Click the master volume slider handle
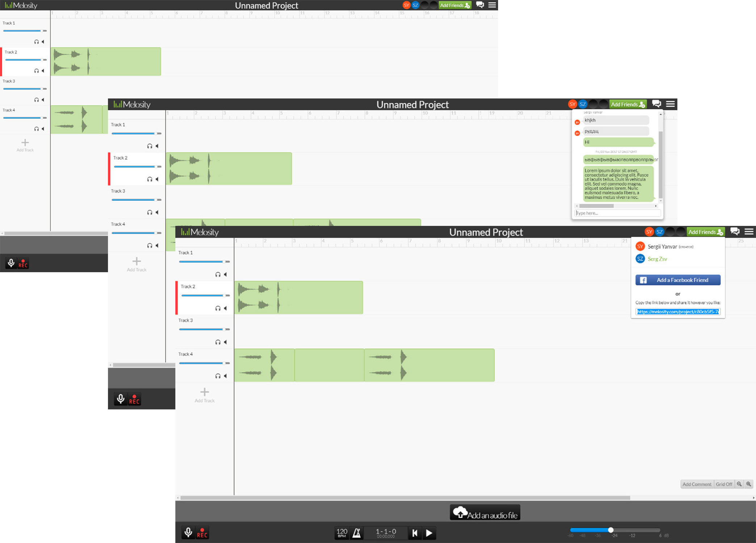The width and height of the screenshot is (756, 543). tap(611, 530)
